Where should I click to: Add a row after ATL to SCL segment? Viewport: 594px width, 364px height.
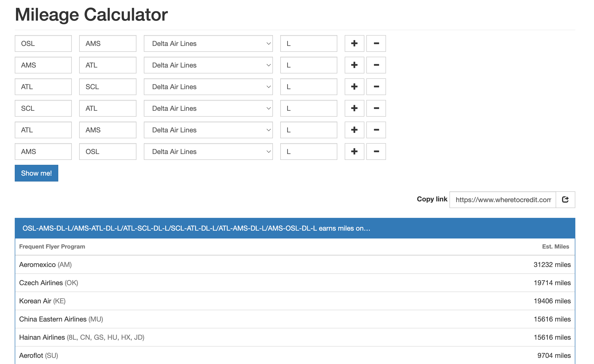354,87
